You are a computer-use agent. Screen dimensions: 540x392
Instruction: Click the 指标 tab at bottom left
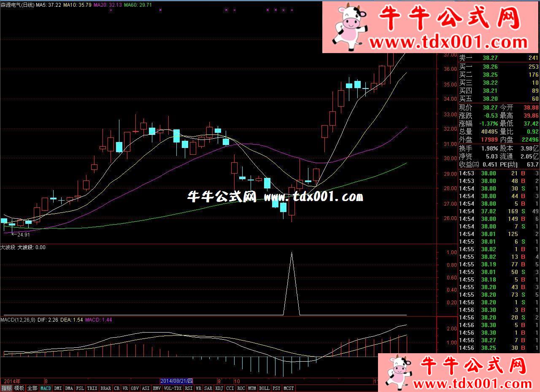(6, 388)
